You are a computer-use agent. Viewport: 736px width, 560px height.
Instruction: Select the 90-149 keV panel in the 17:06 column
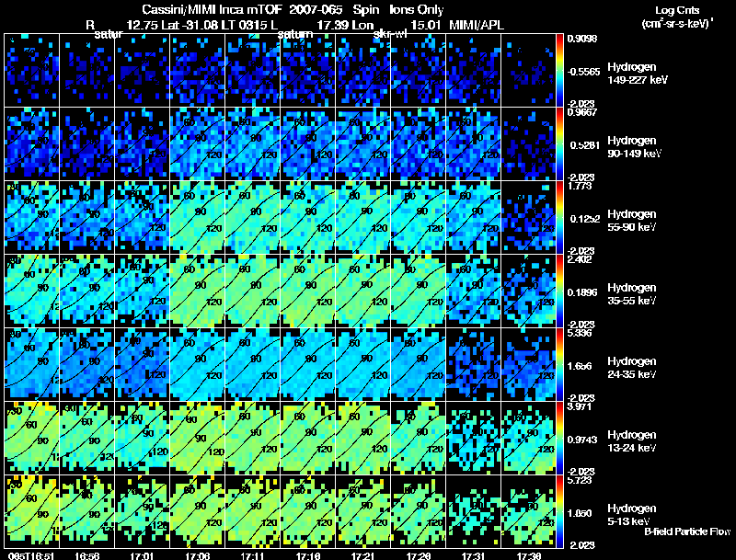pyautogui.click(x=198, y=144)
